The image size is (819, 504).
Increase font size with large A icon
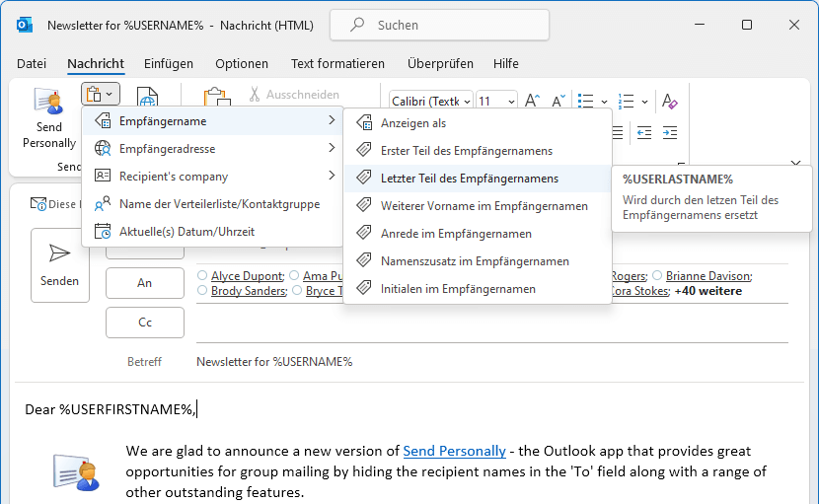point(532,101)
